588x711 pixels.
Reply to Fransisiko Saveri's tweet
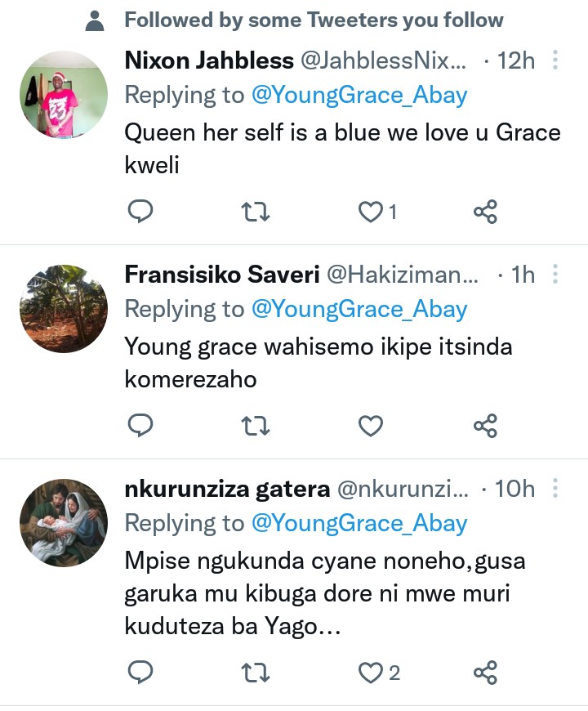(141, 426)
